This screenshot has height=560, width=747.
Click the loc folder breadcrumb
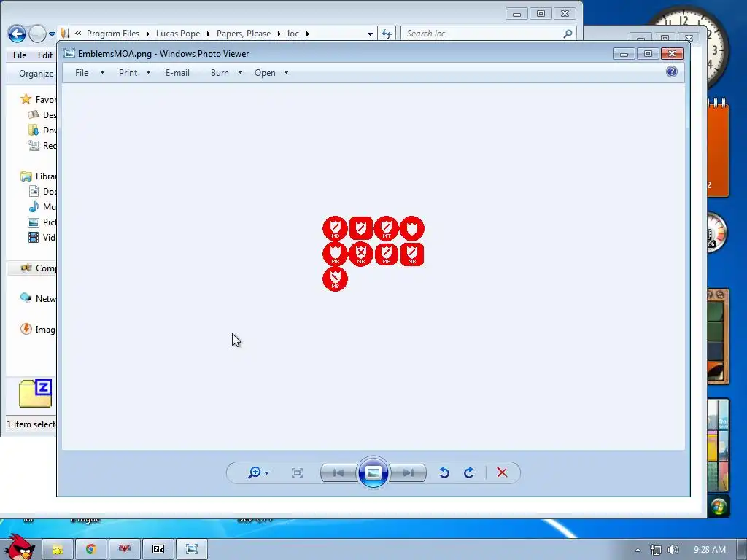[293, 34]
